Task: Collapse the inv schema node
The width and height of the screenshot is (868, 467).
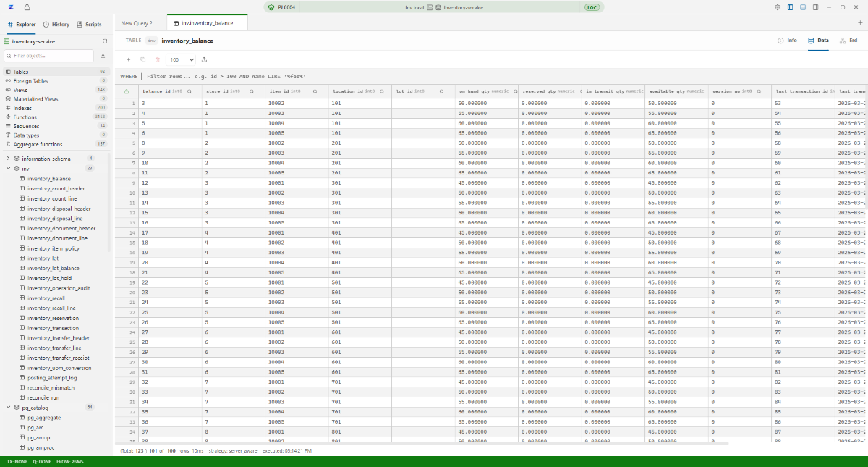Action: pos(8,169)
